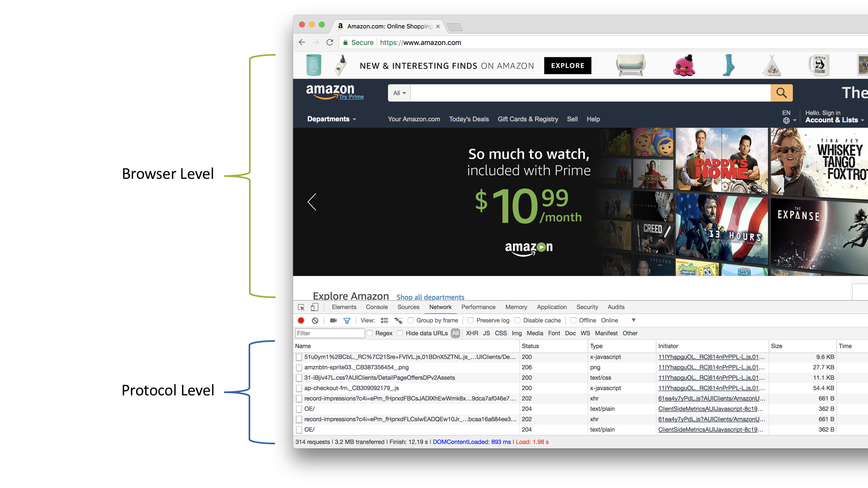868x488 pixels.
Task: Activate the DevTools inspect element picker
Action: click(x=301, y=307)
